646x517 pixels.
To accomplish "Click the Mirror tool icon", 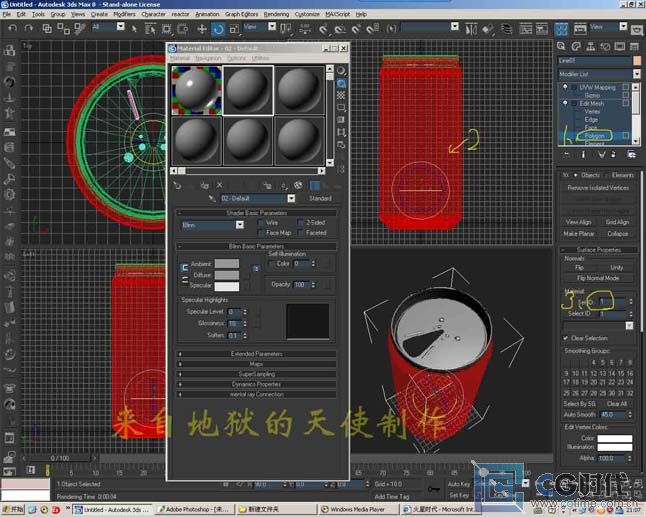I will [x=471, y=29].
